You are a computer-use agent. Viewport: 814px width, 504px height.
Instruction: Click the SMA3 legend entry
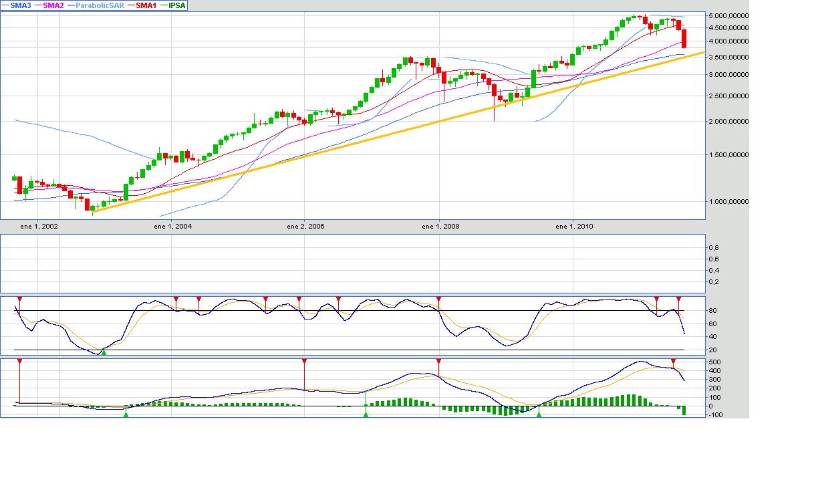[x=19, y=5]
